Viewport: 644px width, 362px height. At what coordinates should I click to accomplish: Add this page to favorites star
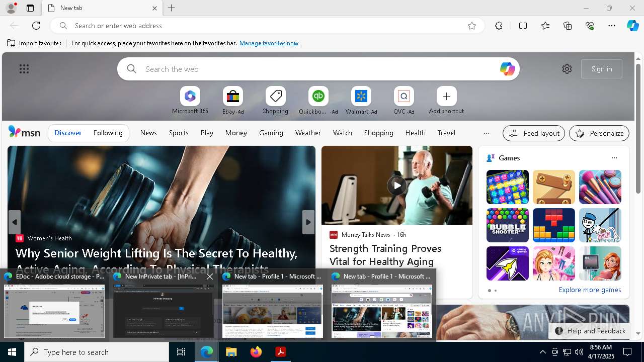click(x=472, y=26)
